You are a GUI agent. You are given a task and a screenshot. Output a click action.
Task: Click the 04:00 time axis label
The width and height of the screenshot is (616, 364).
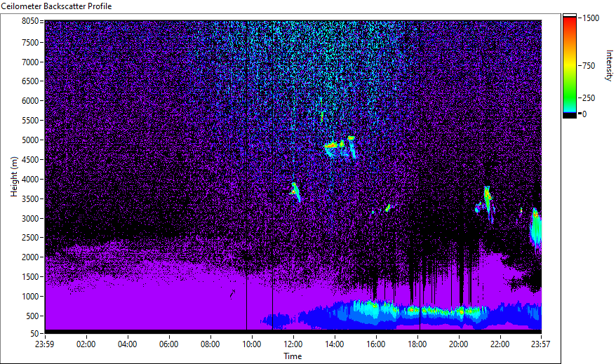pos(127,344)
